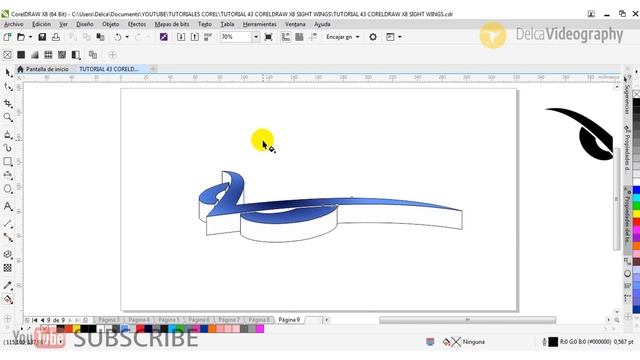Screen dimensions: 640x360
Task: Select the Text tool
Action: click(8, 207)
